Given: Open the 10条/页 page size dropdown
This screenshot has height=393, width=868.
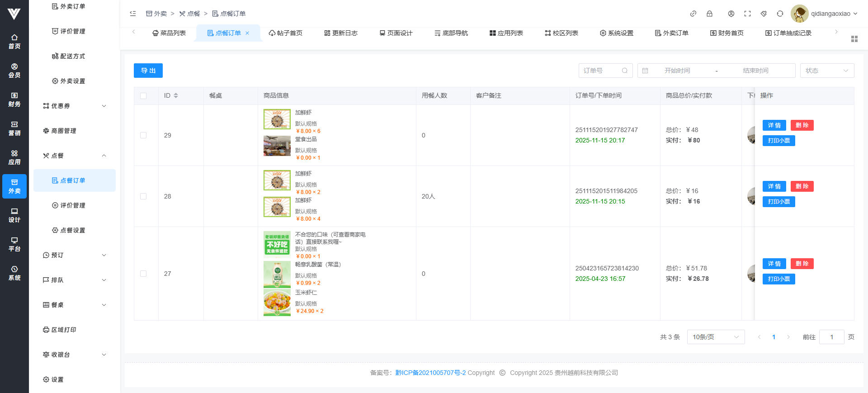Looking at the screenshot, I should [x=715, y=337].
